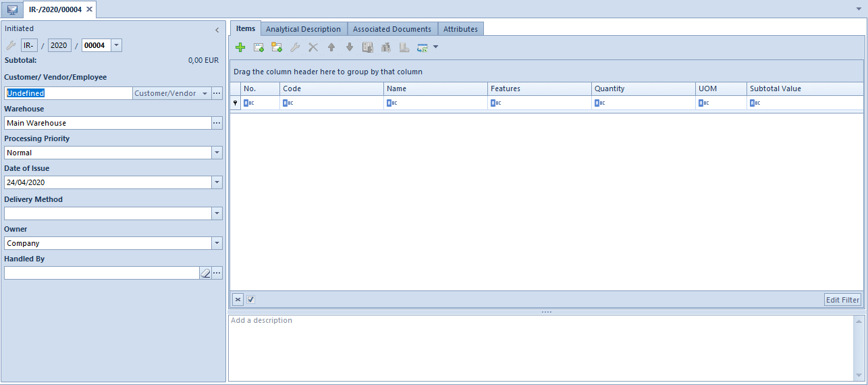
Task: Click the database cylinder toolbar icon
Action: (404, 47)
